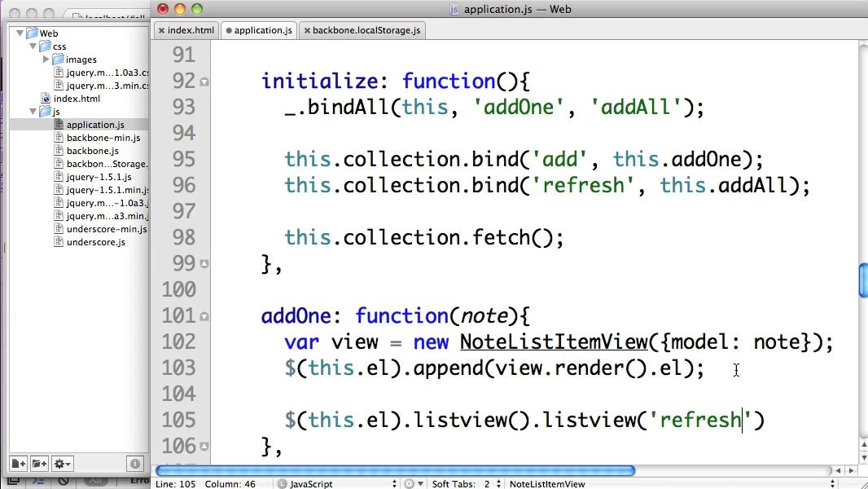This screenshot has width=868, height=489.
Task: Open jquery.m…-1.0a3.js file in tree
Action: [x=107, y=203]
